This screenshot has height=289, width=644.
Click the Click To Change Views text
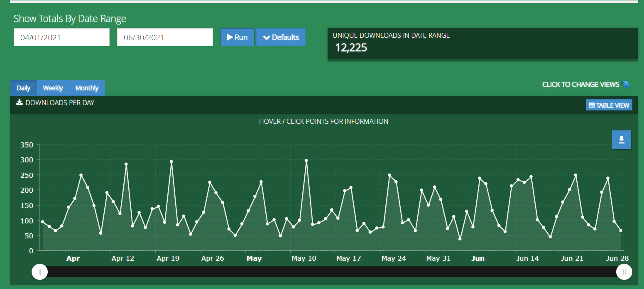580,85
